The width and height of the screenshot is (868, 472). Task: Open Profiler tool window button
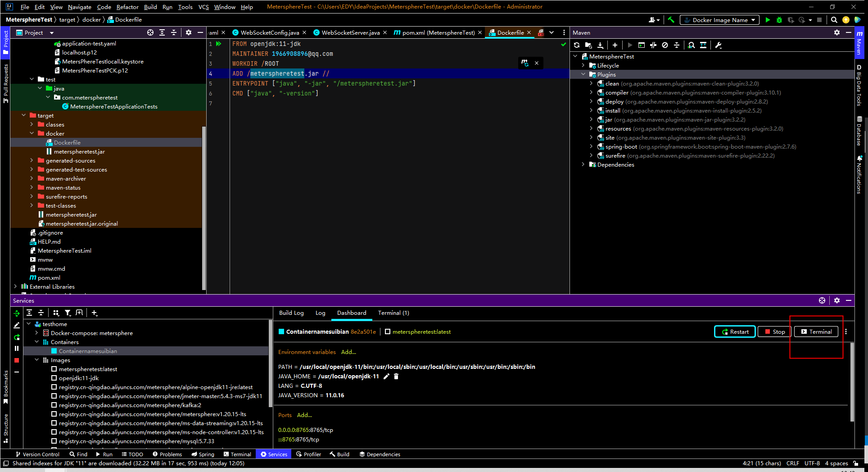[309, 454]
